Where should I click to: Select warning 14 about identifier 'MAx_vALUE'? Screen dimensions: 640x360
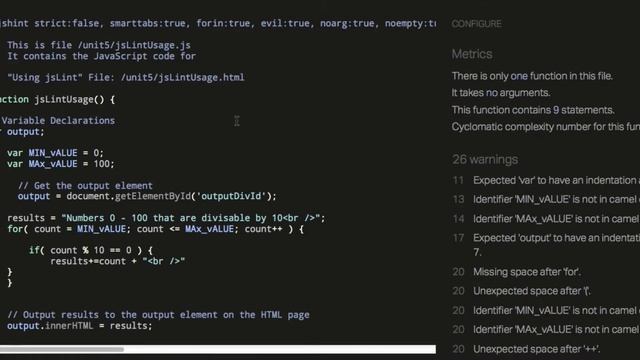(546, 219)
